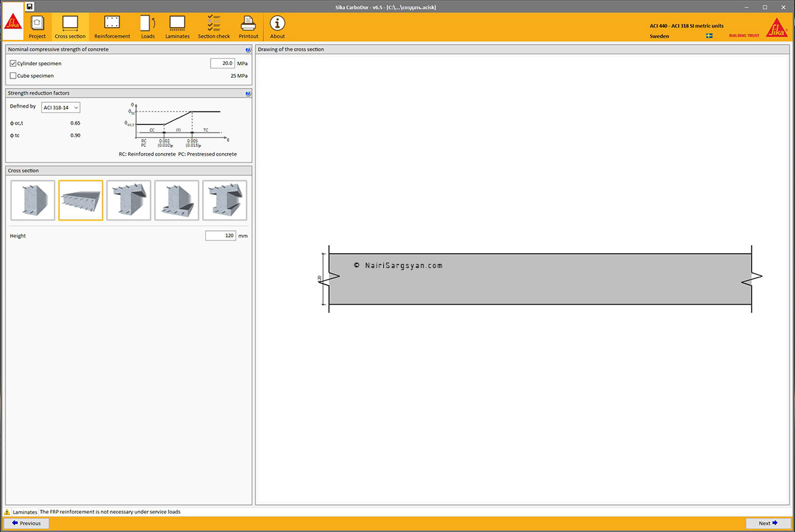Enable the Cube specimen checkbox
Viewport: 795px width, 532px height.
click(13, 76)
